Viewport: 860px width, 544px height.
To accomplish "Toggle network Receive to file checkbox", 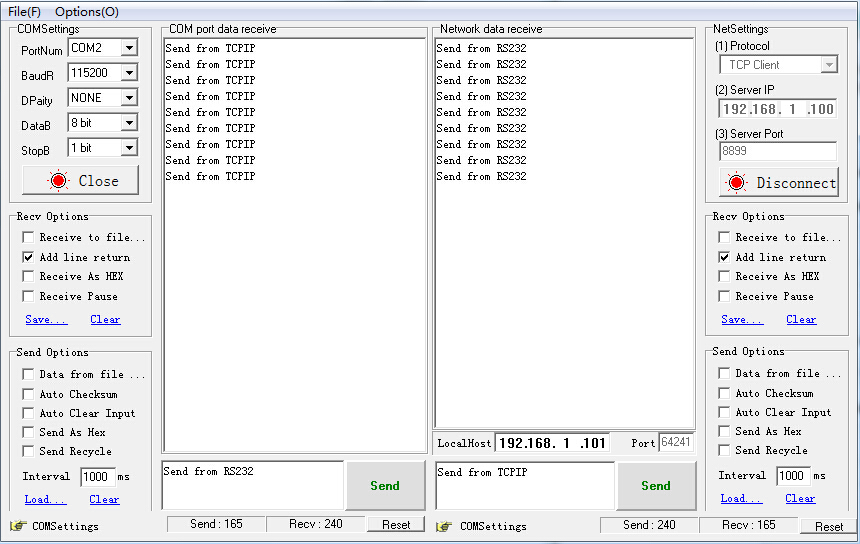I will [x=724, y=237].
